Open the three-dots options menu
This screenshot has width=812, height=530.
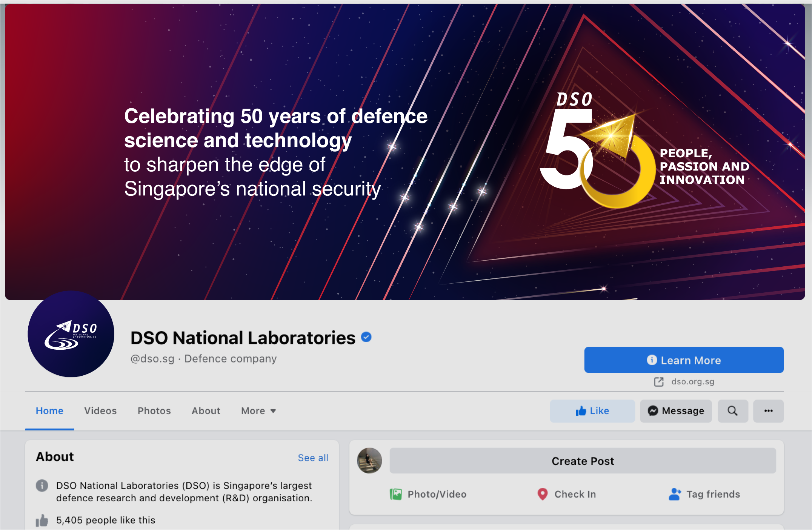coord(769,411)
